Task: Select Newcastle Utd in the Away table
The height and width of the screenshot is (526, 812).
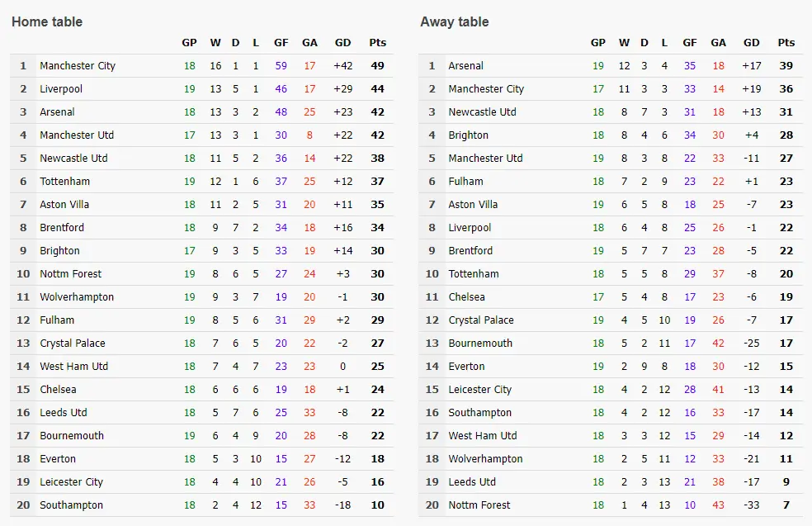Action: (x=482, y=112)
